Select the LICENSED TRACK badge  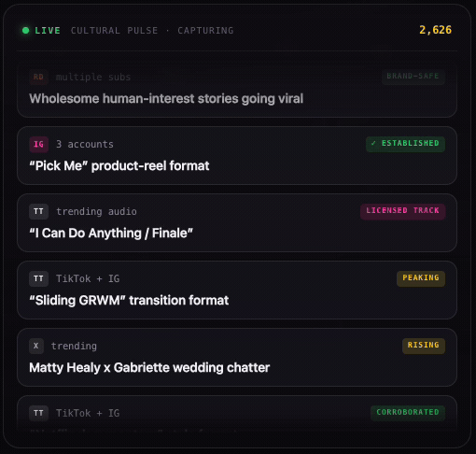402,211
